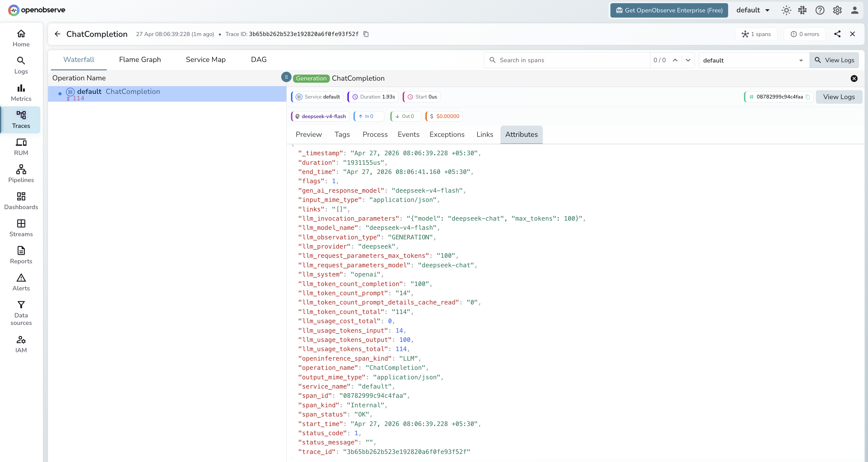Clear the Generation ChatCompletion filter
This screenshot has height=462, width=868.
point(854,79)
